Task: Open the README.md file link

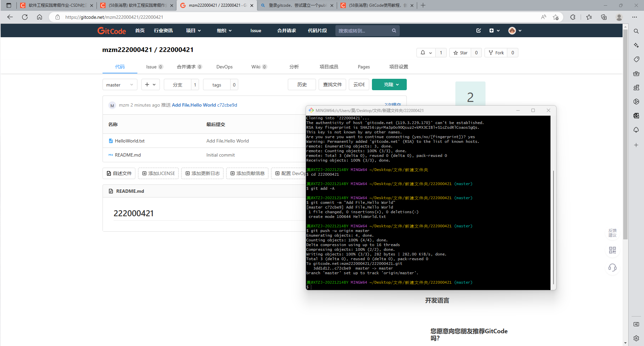Action: tap(128, 155)
